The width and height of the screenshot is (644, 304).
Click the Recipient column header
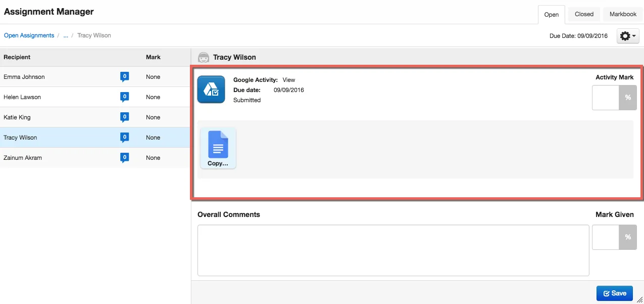click(17, 57)
